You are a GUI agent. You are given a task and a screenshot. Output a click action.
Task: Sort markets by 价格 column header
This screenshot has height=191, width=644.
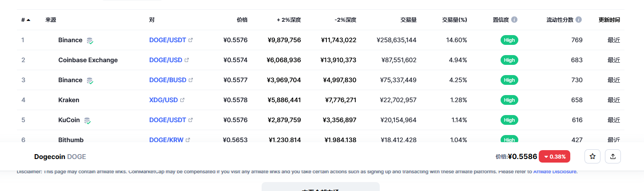point(242,20)
